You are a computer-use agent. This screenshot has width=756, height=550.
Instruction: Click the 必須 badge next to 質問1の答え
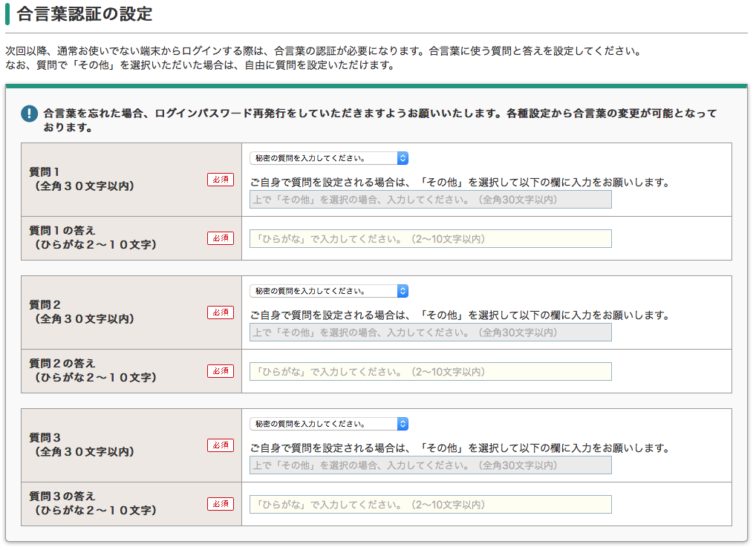[x=220, y=238]
